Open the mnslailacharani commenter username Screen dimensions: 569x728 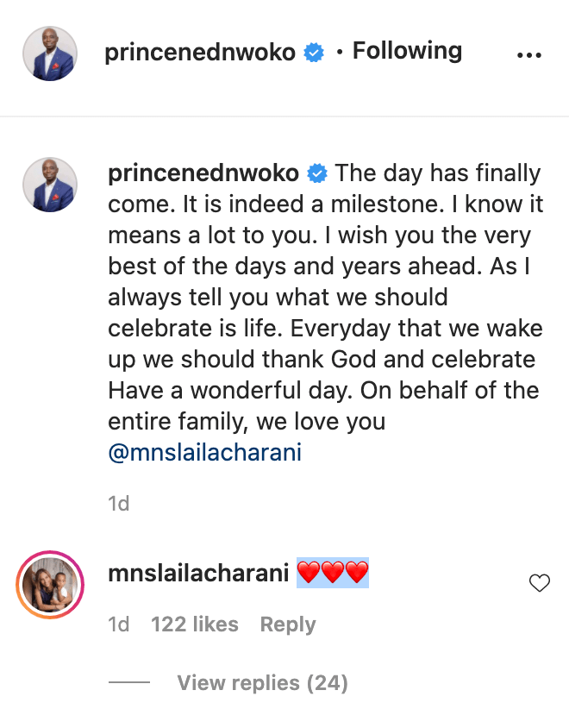click(x=198, y=574)
